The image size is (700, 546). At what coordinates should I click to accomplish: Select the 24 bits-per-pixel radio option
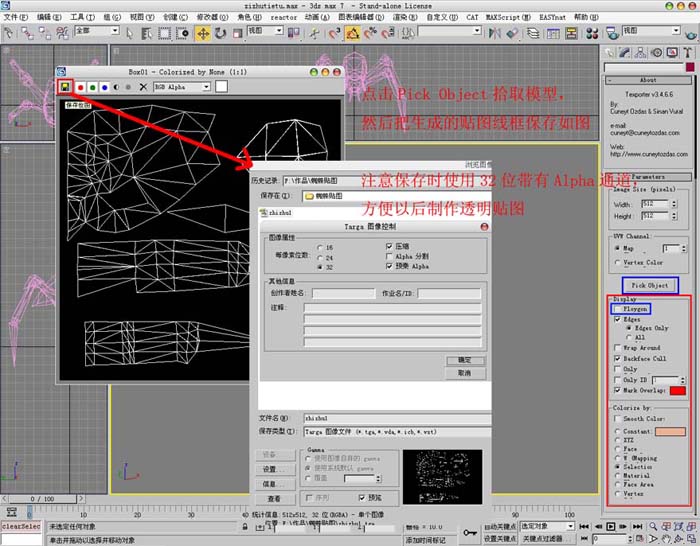(320, 258)
